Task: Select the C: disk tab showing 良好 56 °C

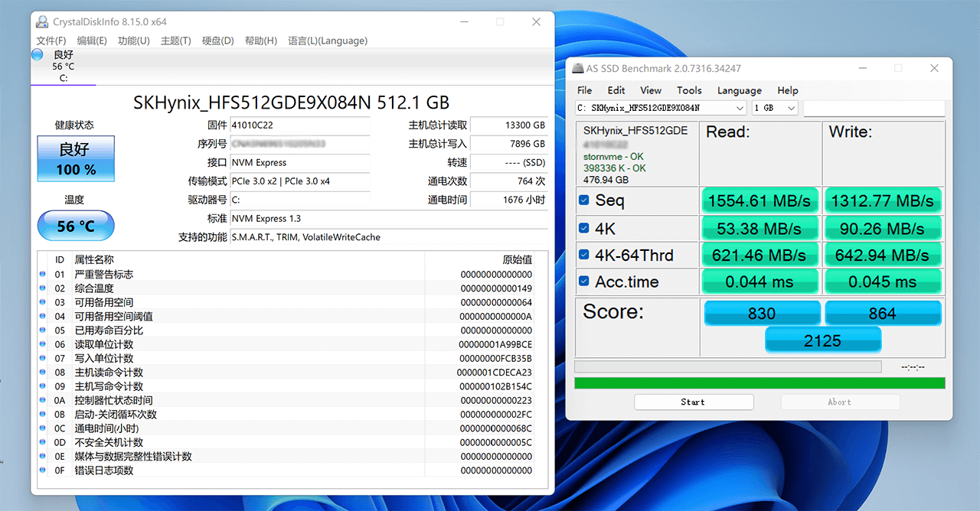Action: tap(64, 66)
